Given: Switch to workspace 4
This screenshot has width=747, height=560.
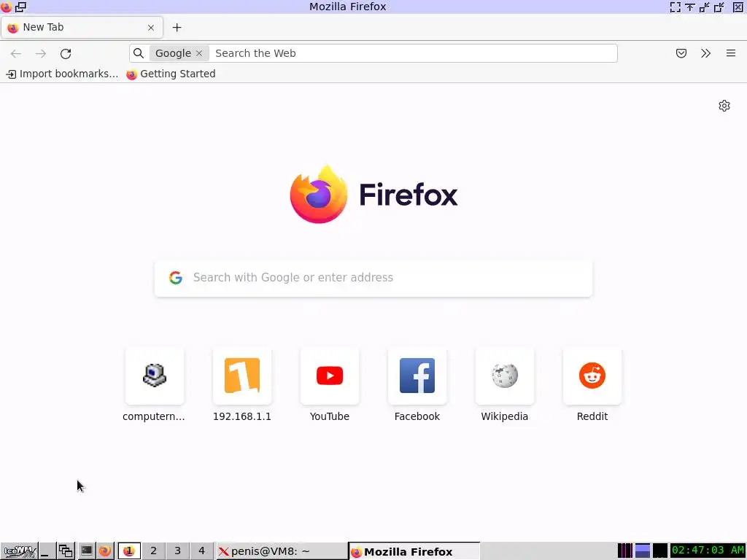Looking at the screenshot, I should (x=201, y=551).
